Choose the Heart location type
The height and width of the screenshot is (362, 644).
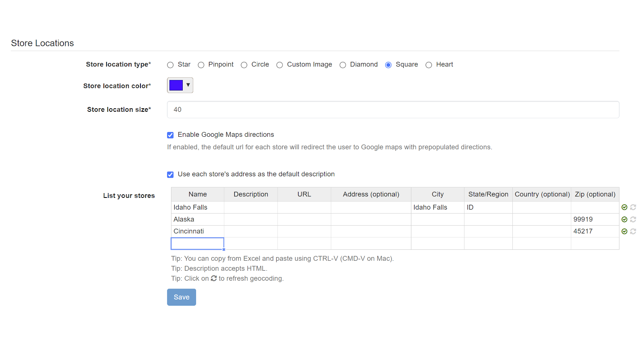(429, 65)
